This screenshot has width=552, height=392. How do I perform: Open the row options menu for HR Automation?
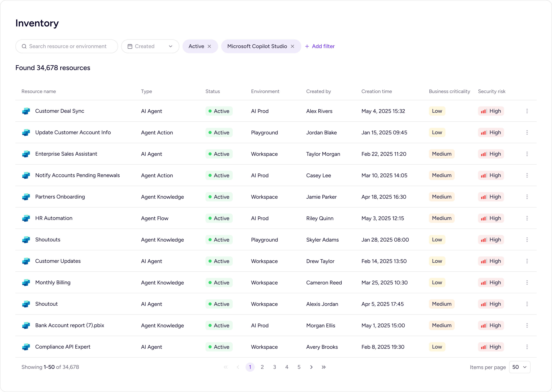coord(527,218)
